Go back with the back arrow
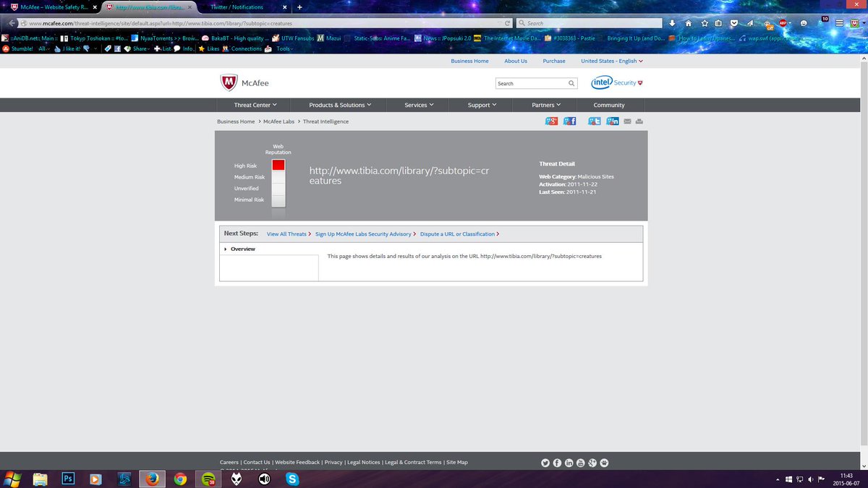 pyautogui.click(x=12, y=23)
